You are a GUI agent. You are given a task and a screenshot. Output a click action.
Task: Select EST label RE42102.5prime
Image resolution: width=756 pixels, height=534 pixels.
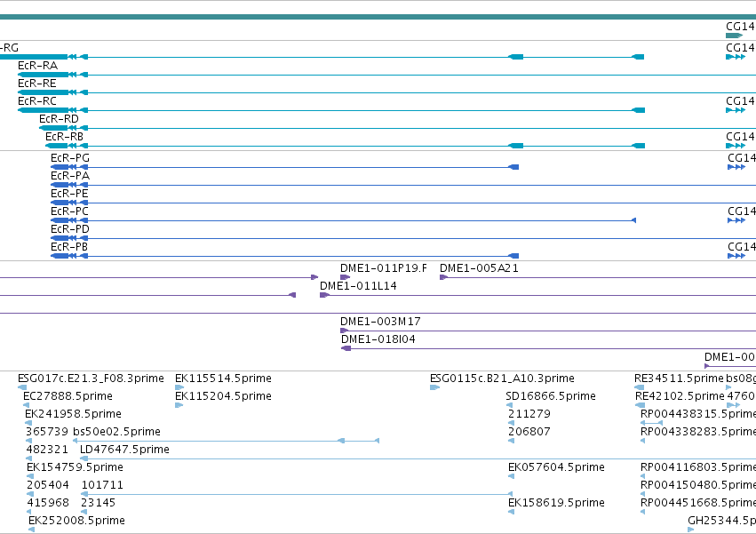[680, 396]
